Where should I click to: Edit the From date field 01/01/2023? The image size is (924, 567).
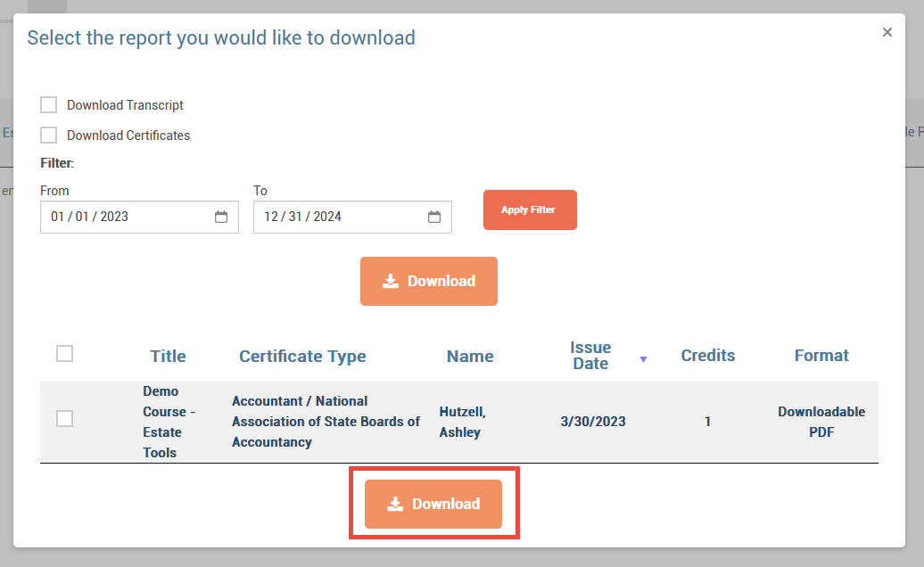(140, 217)
